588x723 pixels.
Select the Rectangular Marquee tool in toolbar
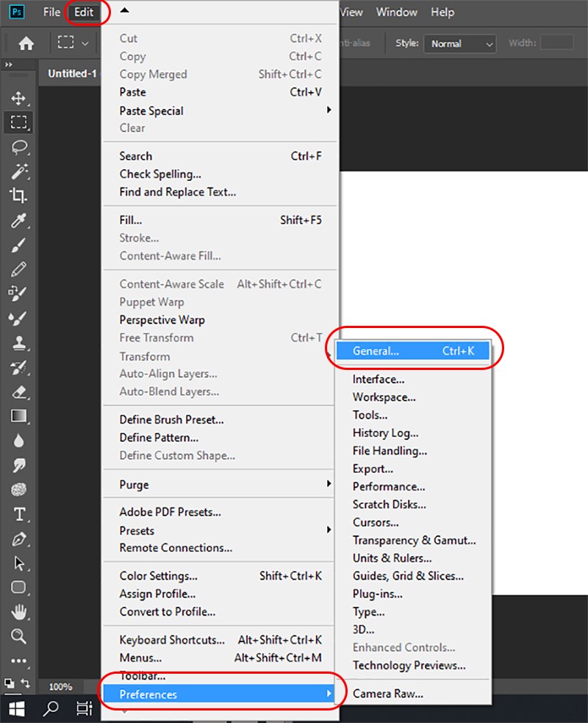[18, 122]
